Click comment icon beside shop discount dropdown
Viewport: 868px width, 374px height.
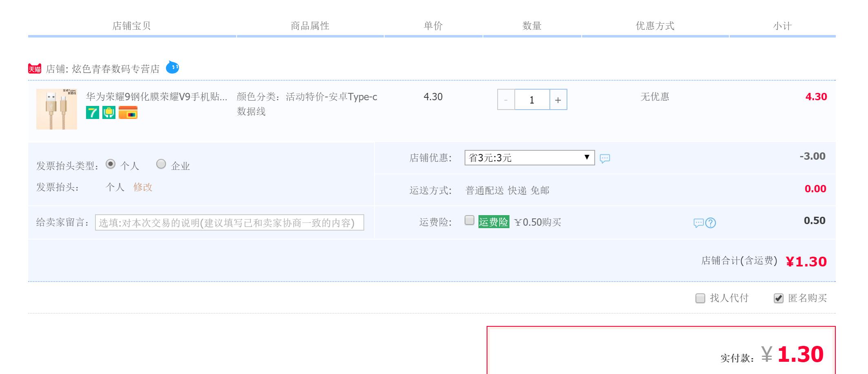click(x=605, y=158)
